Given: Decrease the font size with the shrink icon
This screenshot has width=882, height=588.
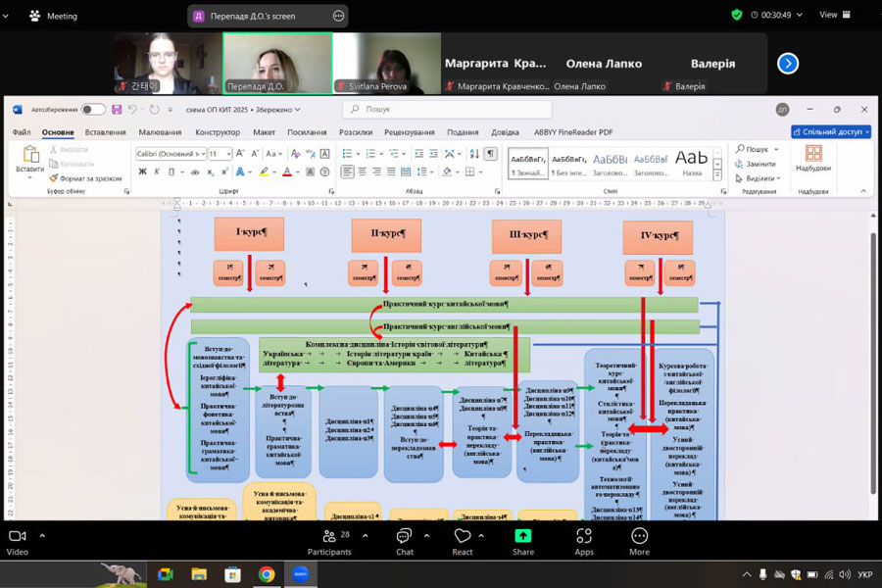Looking at the screenshot, I should [254, 153].
